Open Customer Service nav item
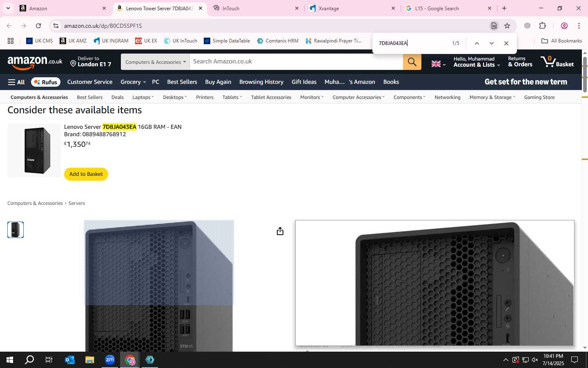The image size is (588, 368). point(90,82)
